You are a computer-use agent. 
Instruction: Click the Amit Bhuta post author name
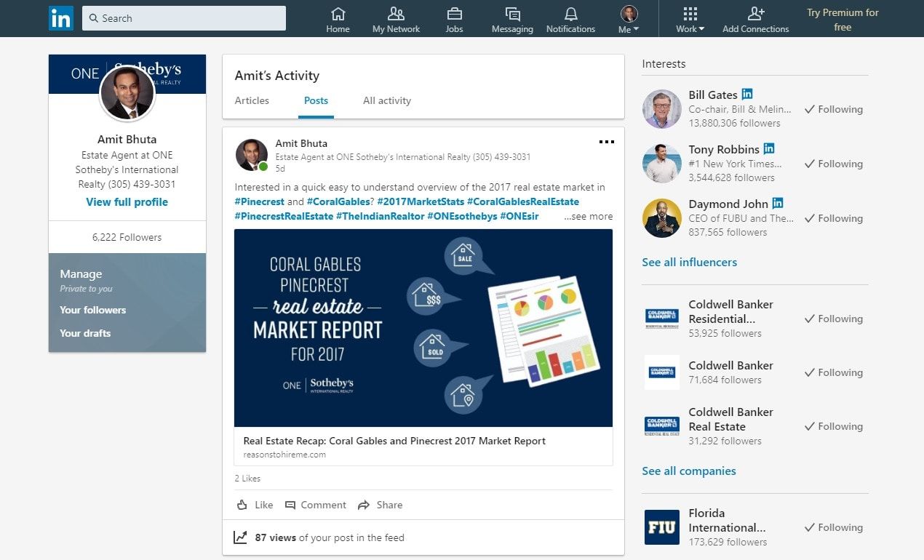(301, 143)
